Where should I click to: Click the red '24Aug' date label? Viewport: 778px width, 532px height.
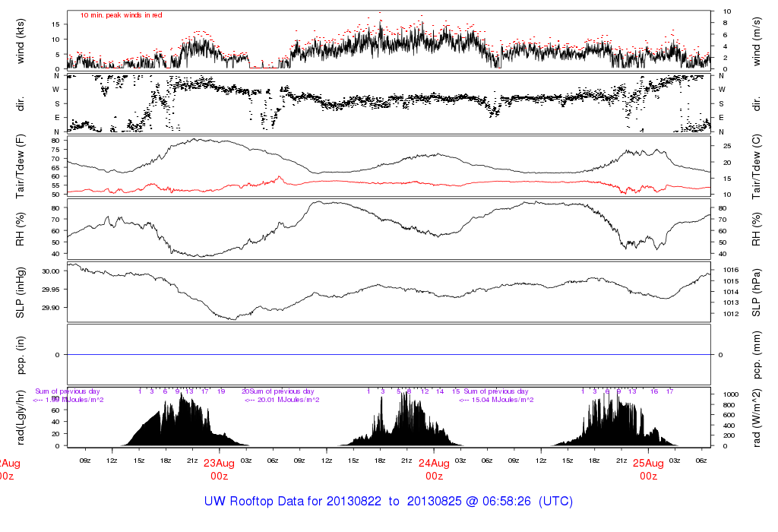click(434, 464)
